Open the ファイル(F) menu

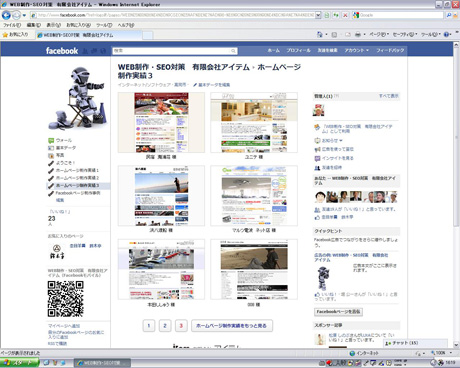point(12,25)
